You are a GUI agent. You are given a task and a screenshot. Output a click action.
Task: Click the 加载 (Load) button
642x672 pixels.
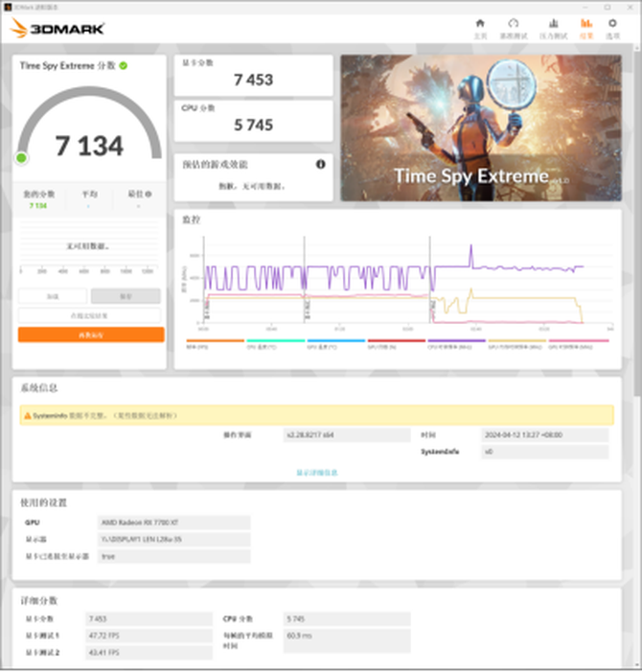click(53, 296)
